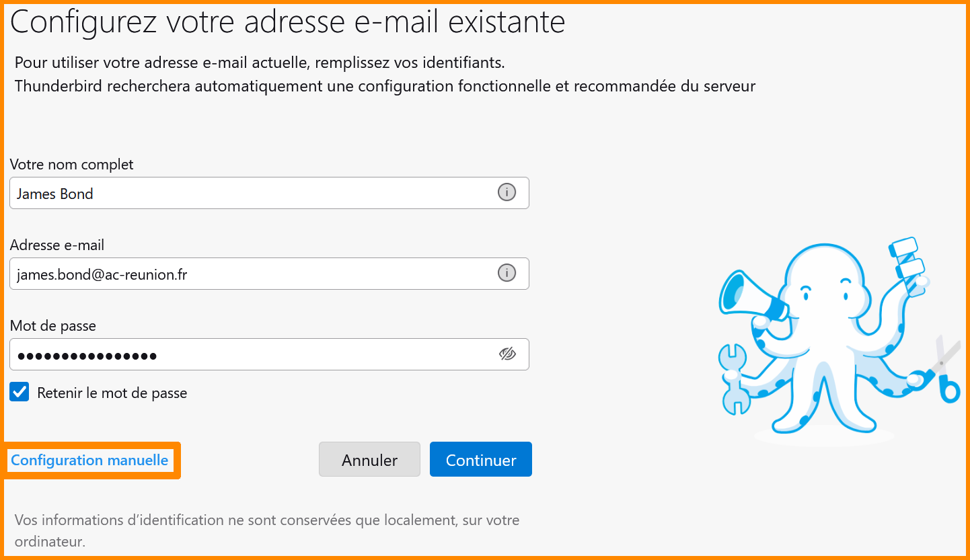Image resolution: width=970 pixels, height=560 pixels.
Task: Click the 'Votre nom complet' field label
Action: (x=72, y=165)
